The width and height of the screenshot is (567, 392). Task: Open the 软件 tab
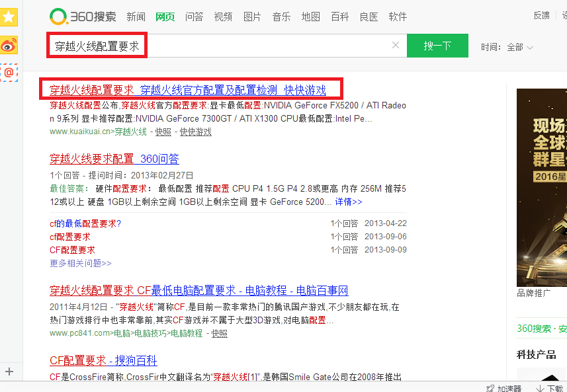[x=398, y=17]
